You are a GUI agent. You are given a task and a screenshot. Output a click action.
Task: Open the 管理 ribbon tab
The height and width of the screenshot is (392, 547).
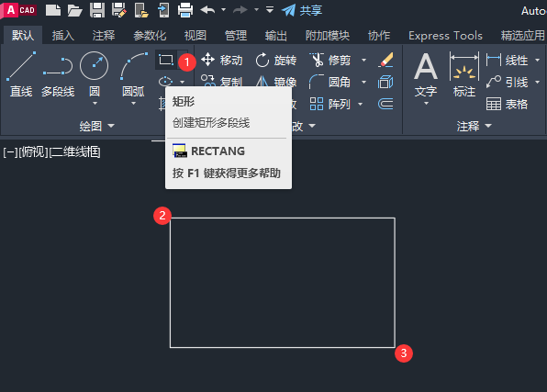[x=236, y=35]
